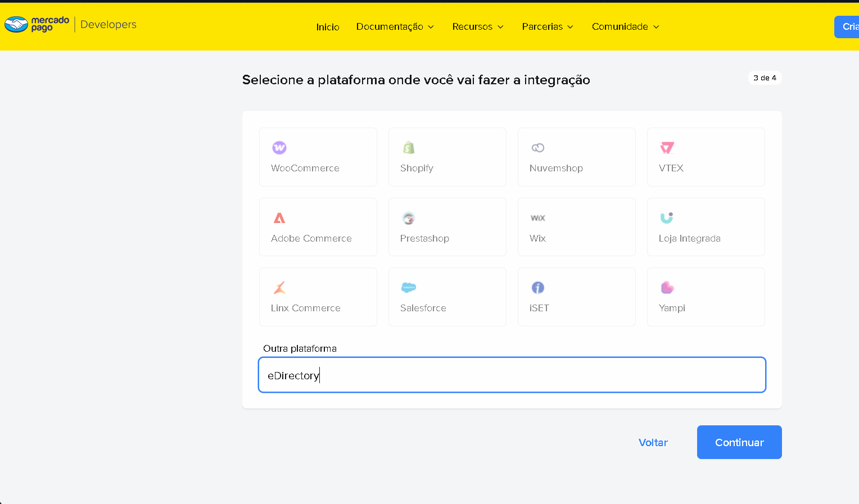Viewport: 859px width, 504px height.
Task: Choose the Prestashop platform label
Action: click(x=424, y=238)
